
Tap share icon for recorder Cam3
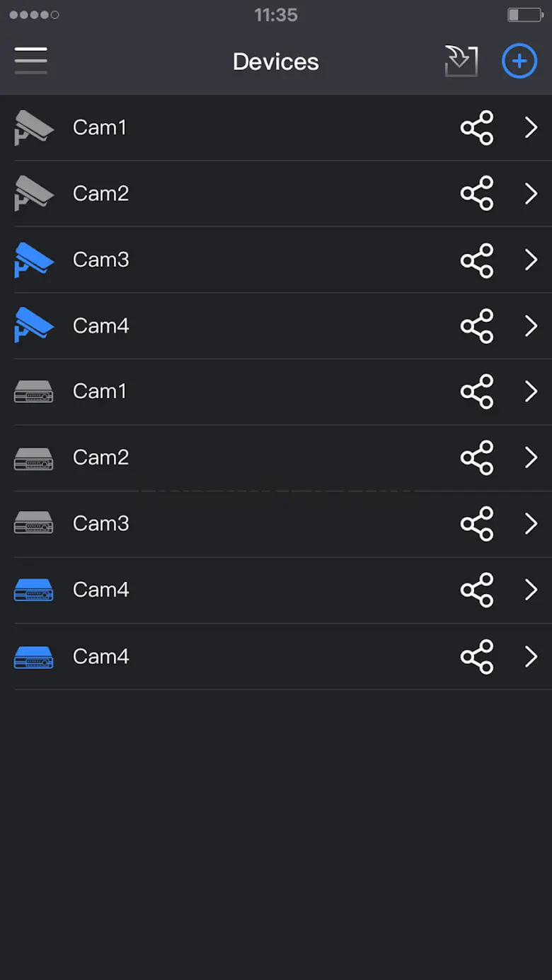[x=477, y=524]
